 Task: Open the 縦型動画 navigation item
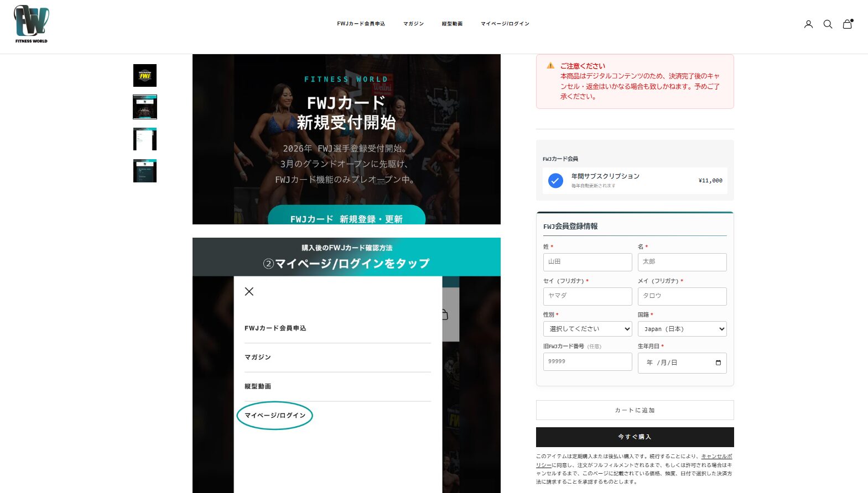pyautogui.click(x=452, y=24)
